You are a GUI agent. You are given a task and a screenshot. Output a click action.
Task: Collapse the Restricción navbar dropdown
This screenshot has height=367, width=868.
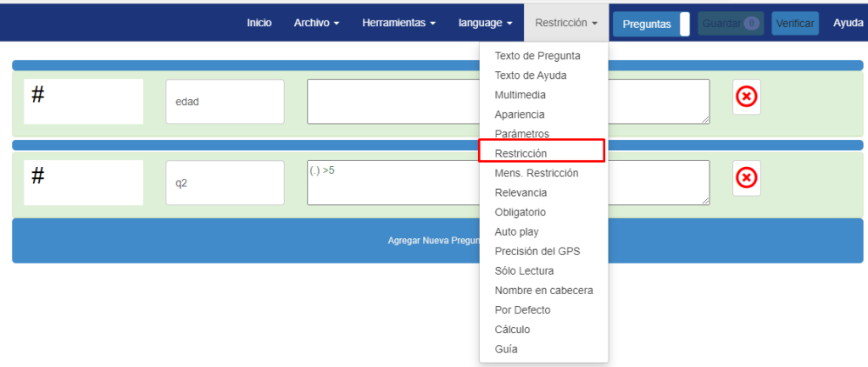(x=565, y=23)
